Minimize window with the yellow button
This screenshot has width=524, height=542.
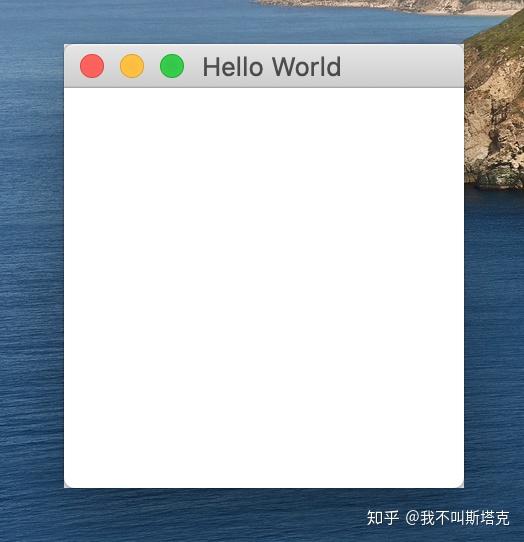[x=132, y=66]
